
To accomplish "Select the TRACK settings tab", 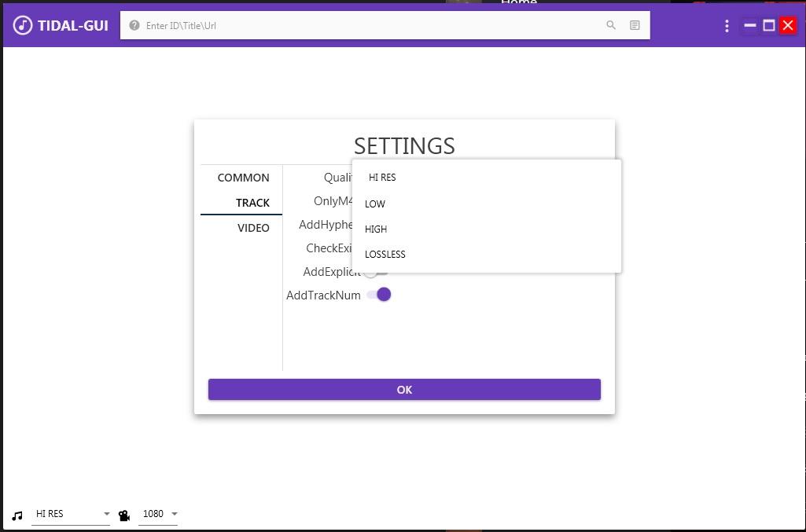I will [x=252, y=203].
